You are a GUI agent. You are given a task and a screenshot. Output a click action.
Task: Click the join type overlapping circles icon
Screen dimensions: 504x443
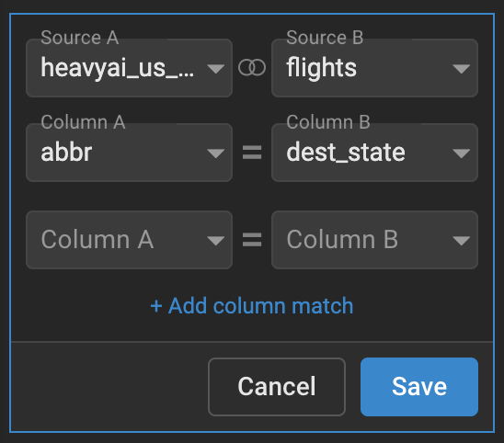point(252,68)
